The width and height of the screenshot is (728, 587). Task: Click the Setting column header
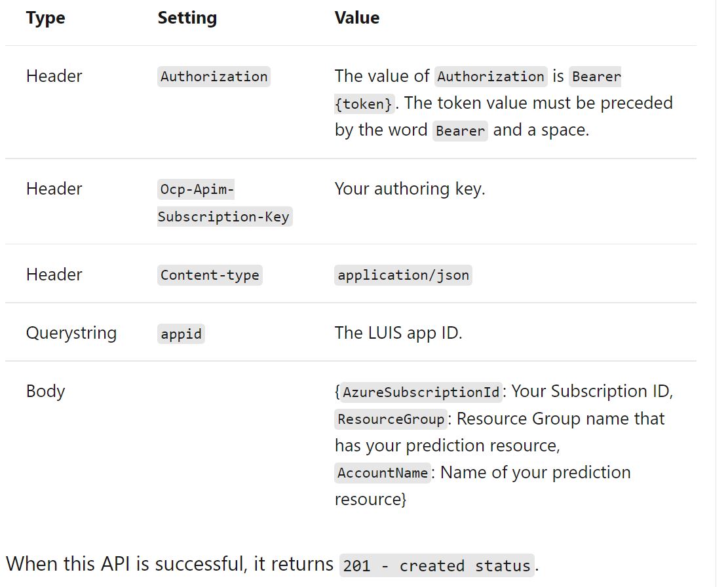coord(187,18)
